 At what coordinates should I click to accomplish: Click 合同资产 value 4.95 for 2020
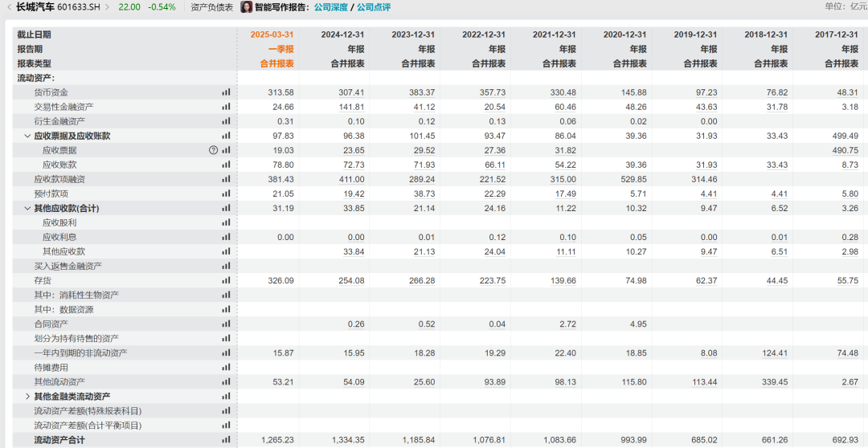click(637, 324)
